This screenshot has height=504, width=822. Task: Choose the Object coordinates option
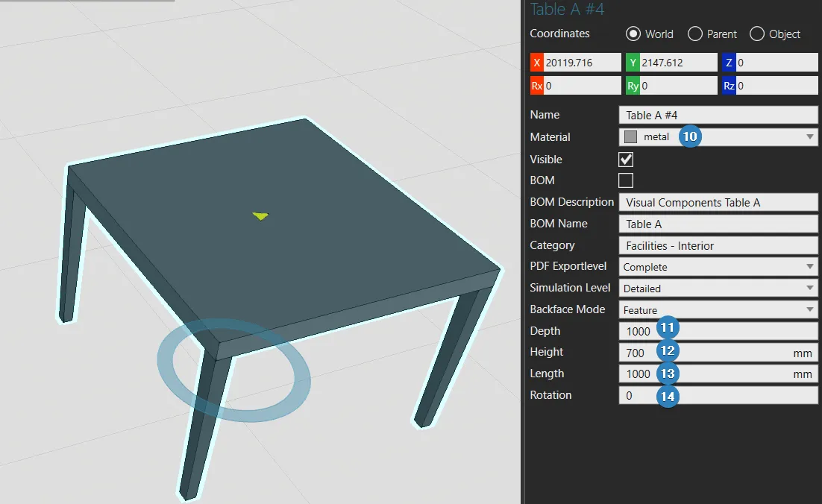[x=757, y=34]
